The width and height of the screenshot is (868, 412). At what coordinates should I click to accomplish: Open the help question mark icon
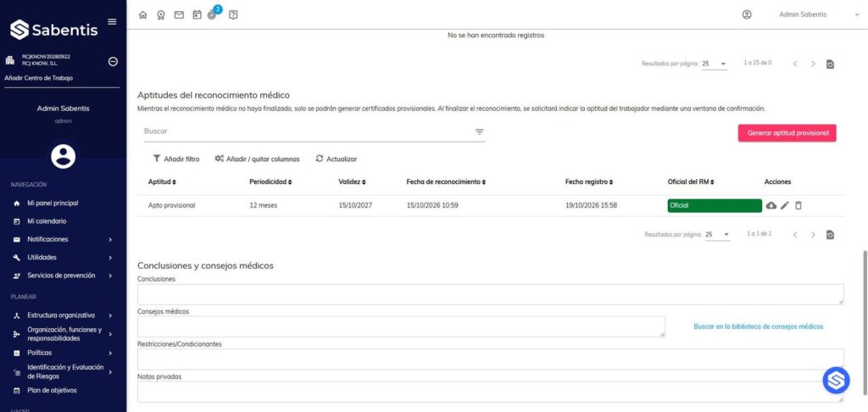pos(233,15)
